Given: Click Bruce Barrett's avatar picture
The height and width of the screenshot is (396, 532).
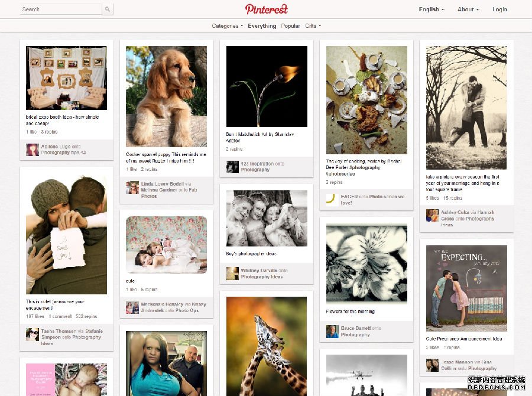Looking at the screenshot, I should point(332,332).
